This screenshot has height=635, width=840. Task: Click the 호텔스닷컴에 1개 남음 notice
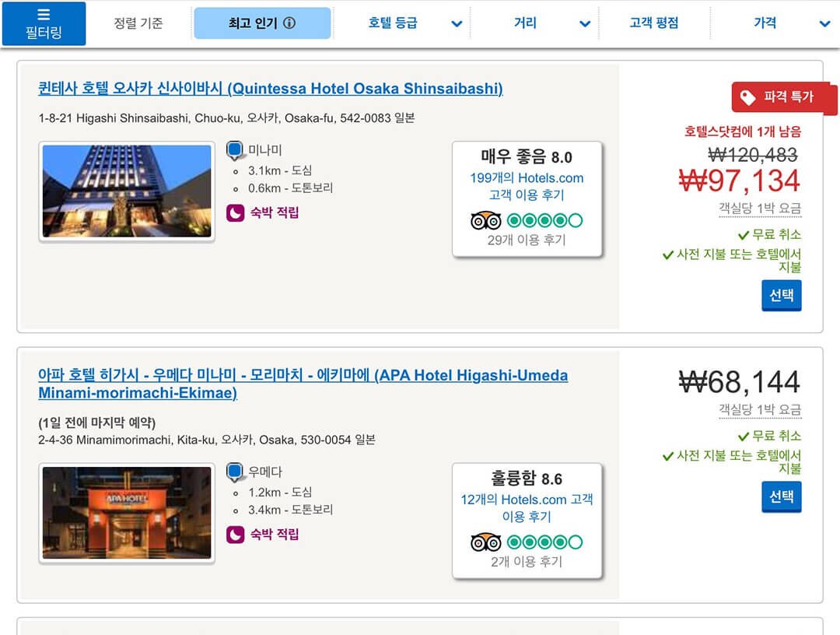pyautogui.click(x=743, y=132)
